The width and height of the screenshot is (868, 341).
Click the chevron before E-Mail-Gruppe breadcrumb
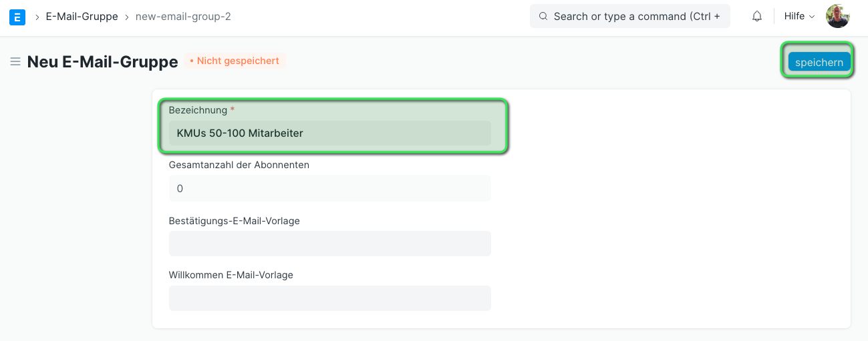click(37, 17)
